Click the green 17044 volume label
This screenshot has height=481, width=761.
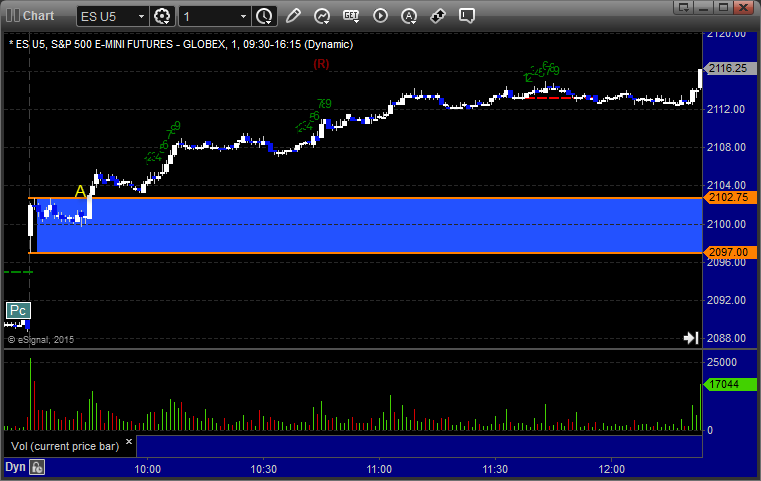[x=730, y=384]
